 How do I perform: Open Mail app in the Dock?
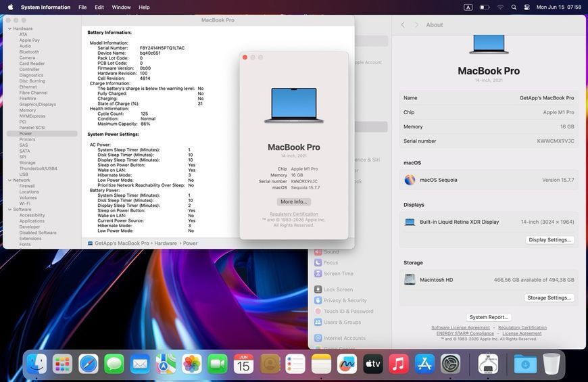pos(140,364)
